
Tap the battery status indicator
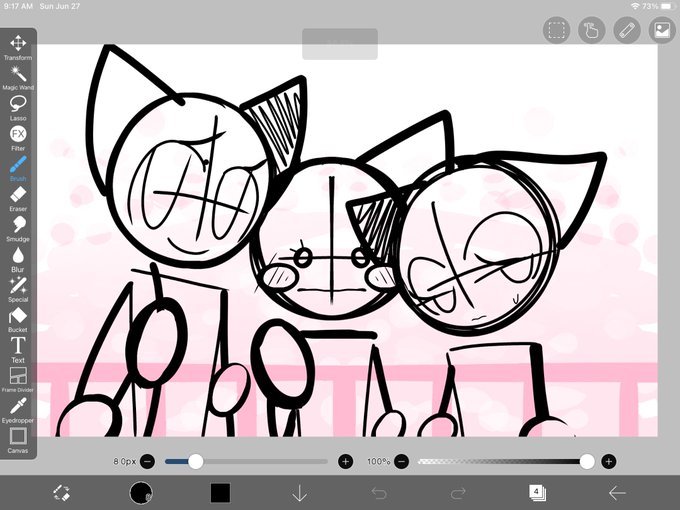[x=666, y=7]
